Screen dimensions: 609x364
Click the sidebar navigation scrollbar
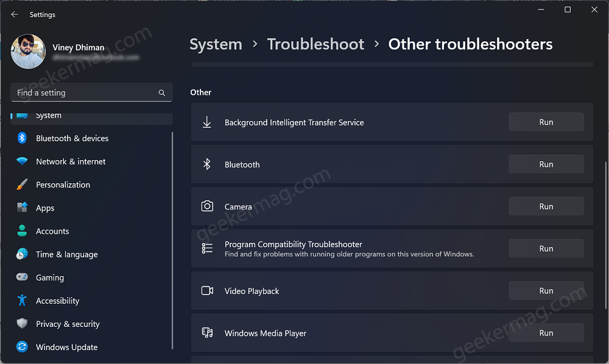point(172,240)
